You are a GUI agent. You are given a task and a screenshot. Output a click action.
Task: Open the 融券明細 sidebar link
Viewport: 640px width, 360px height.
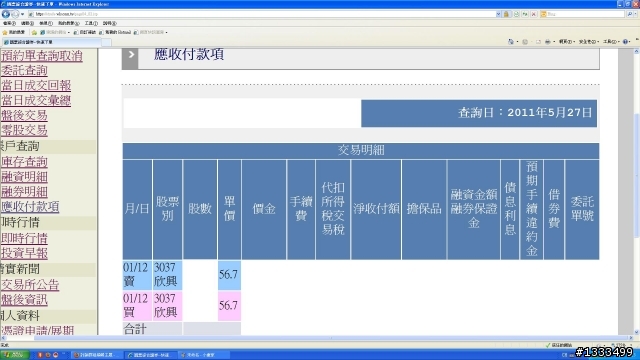pos(24,191)
